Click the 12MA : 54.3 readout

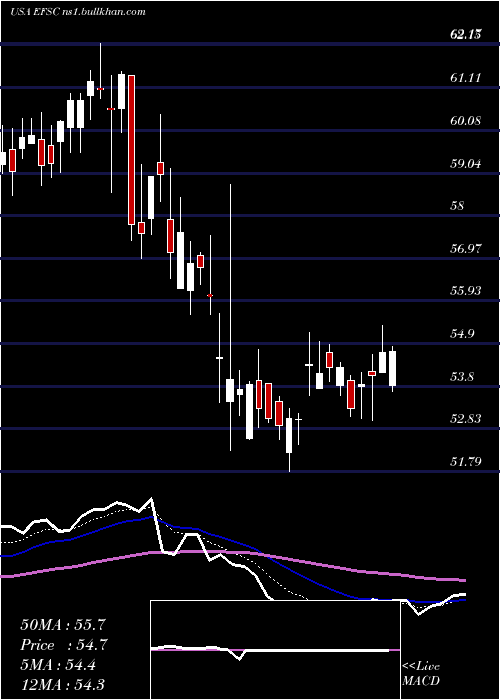point(64,685)
